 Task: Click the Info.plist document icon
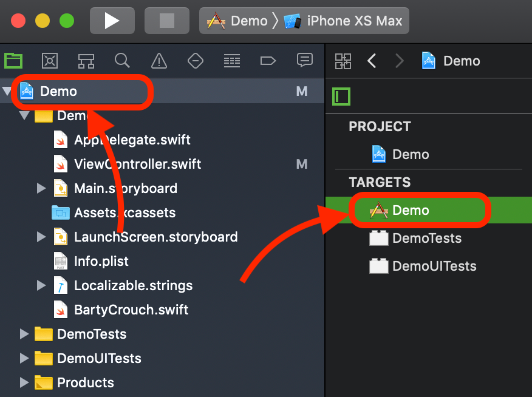click(60, 261)
